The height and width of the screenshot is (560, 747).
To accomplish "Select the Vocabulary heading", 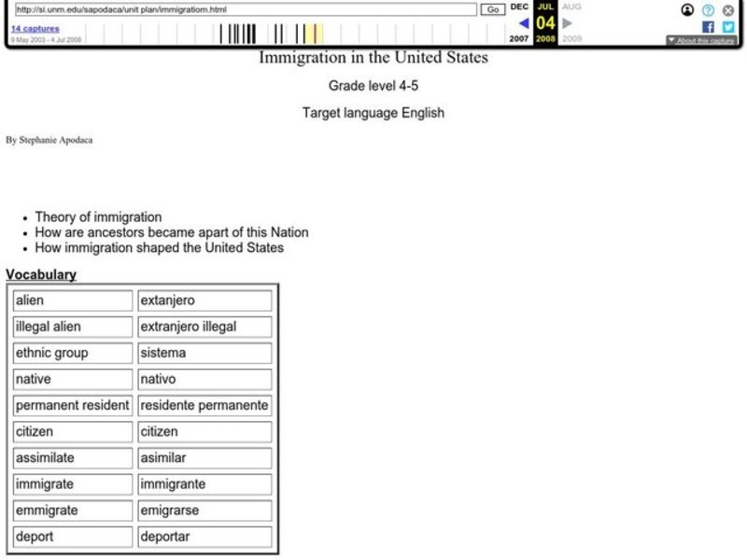I will coord(40,274).
